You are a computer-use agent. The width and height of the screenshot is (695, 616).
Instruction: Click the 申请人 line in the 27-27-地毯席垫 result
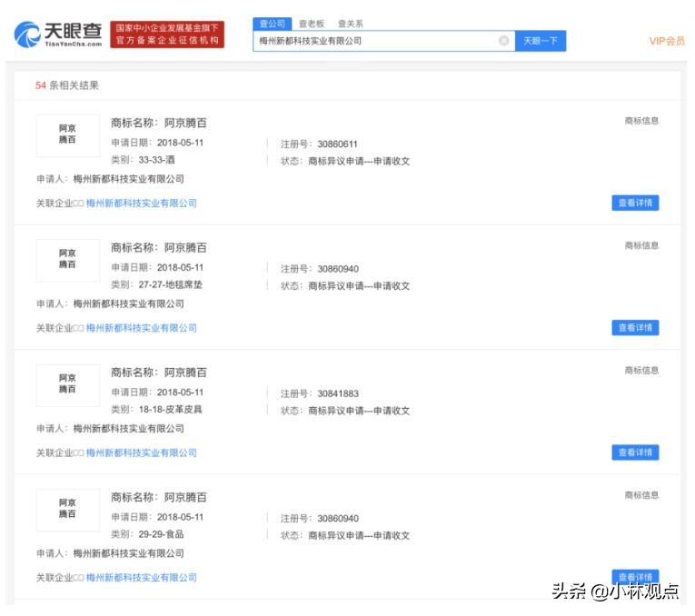coord(110,304)
